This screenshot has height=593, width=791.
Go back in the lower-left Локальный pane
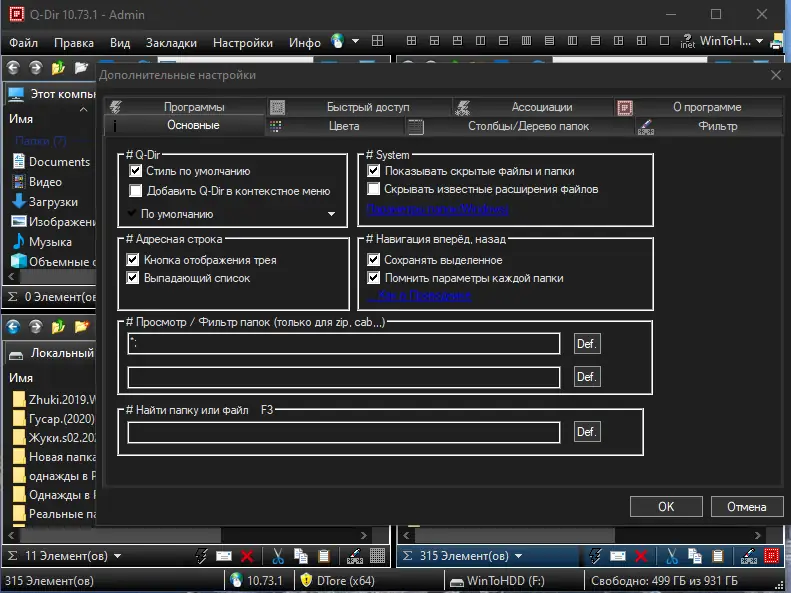pyautogui.click(x=13, y=327)
